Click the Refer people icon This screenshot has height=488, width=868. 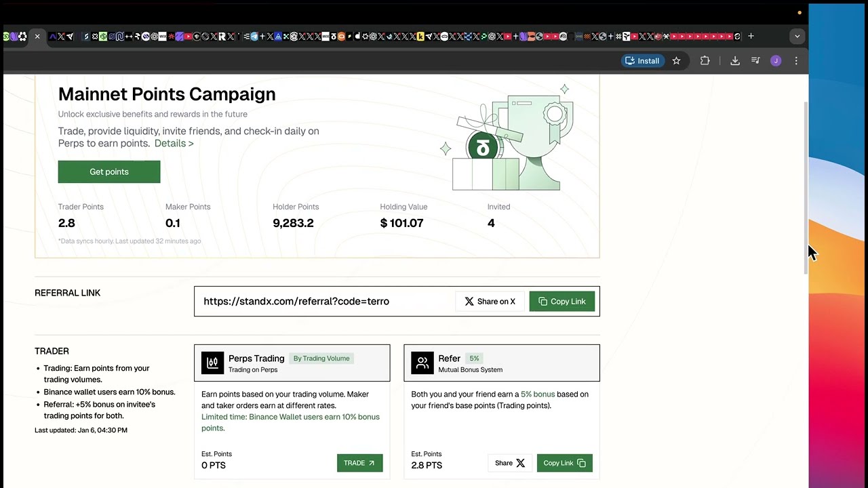(x=422, y=363)
